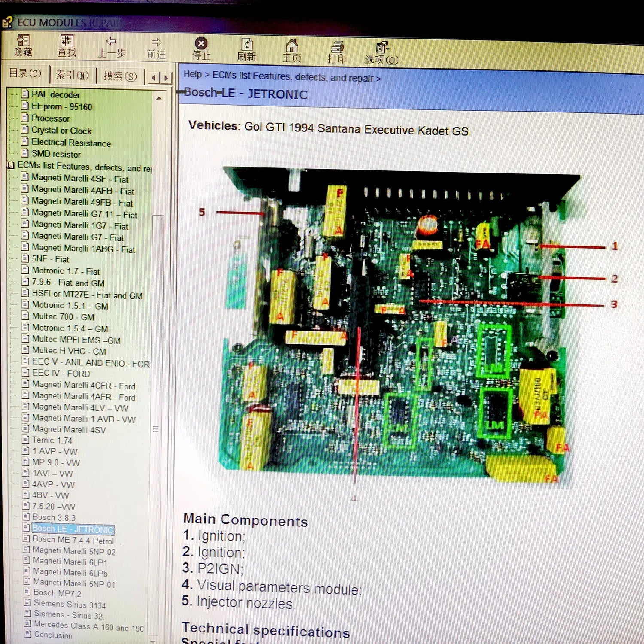Click the 查找 (Locate) toolbar icon

coord(67,45)
